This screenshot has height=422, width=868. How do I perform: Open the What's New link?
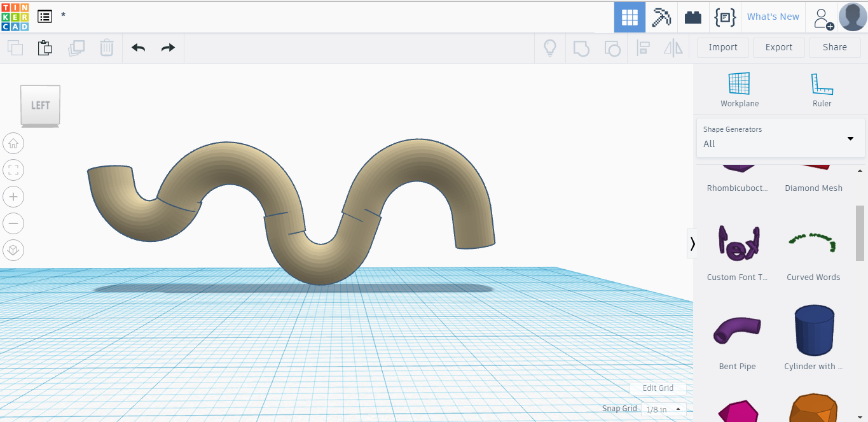tap(773, 17)
